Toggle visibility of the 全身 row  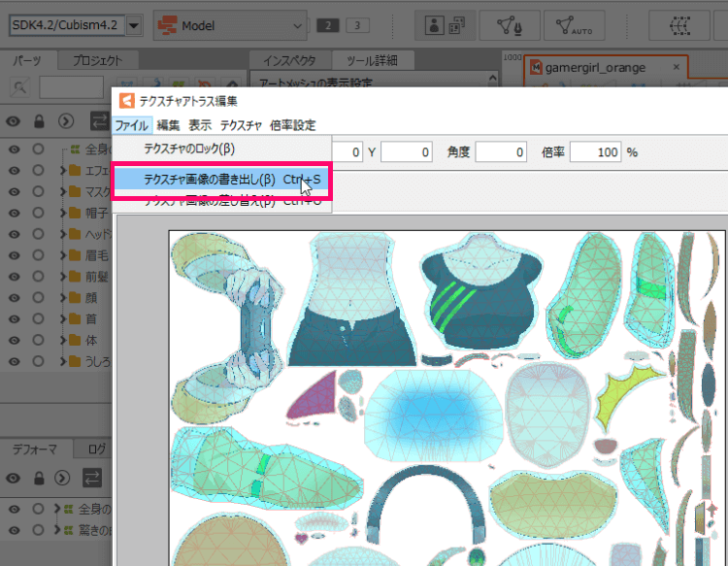tap(14, 150)
